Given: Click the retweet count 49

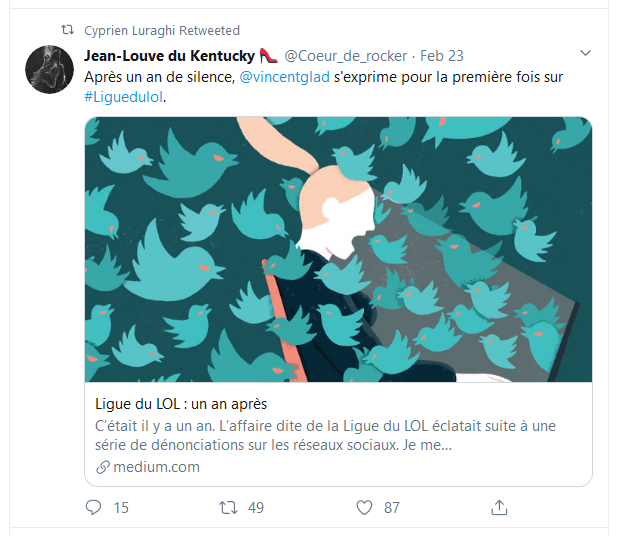Looking at the screenshot, I should click(256, 508).
